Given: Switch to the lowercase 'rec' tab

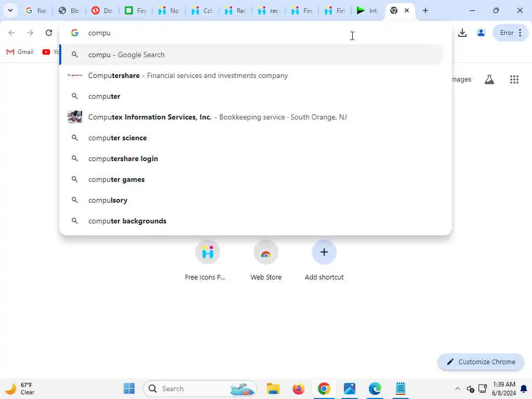Looking at the screenshot, I should tap(269, 10).
